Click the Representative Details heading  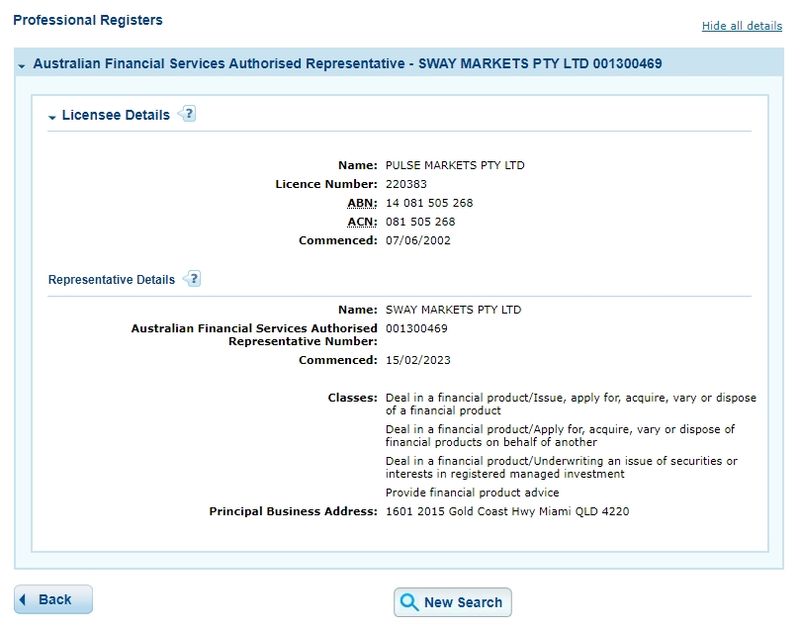point(111,280)
